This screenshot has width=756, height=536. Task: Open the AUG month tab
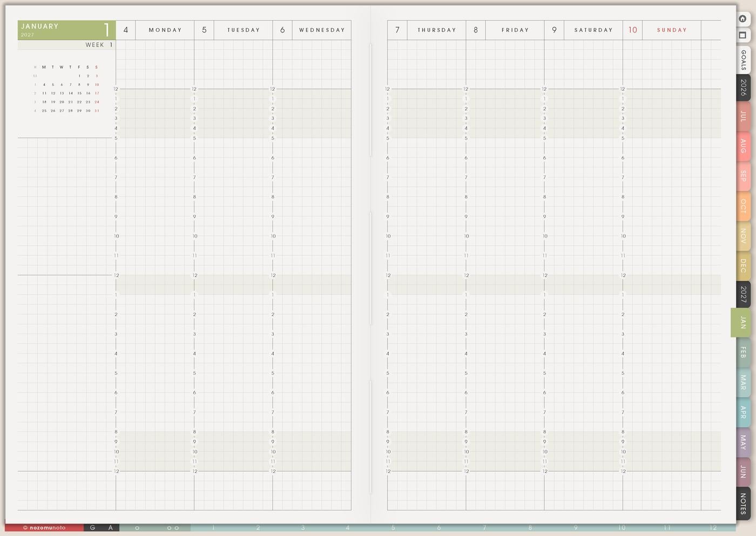(x=743, y=146)
